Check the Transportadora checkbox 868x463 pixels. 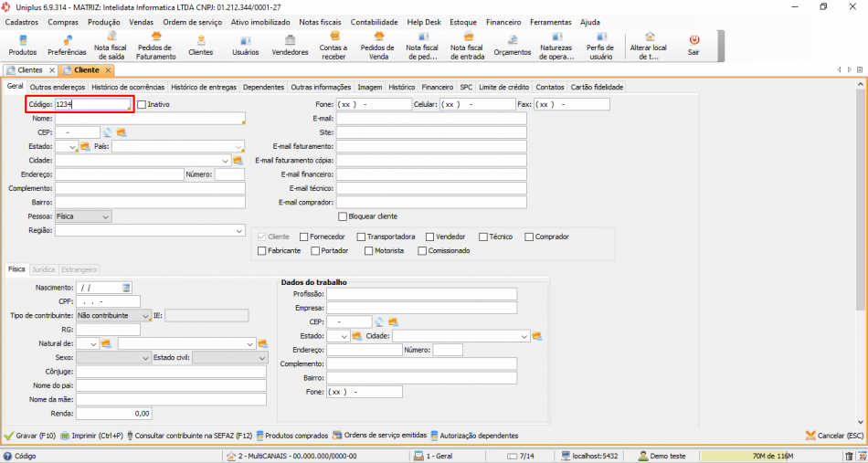click(x=361, y=237)
